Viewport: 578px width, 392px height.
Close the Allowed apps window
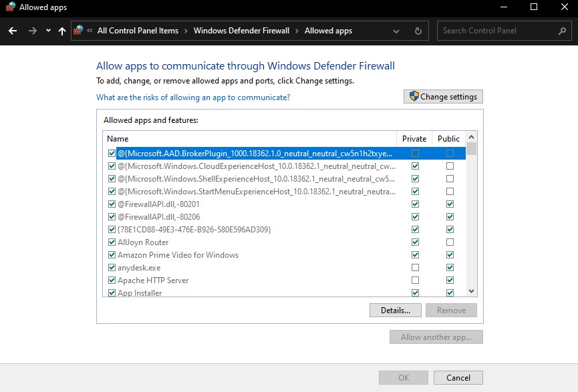tap(565, 7)
